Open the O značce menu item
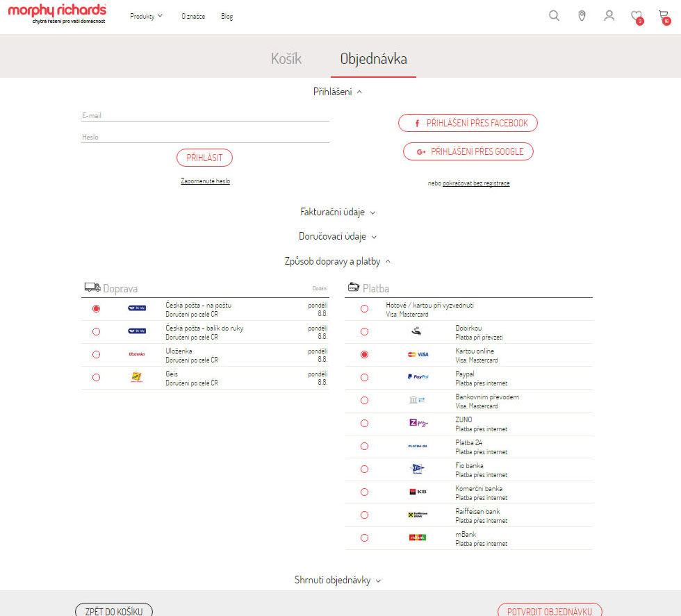Image resolution: width=681 pixels, height=616 pixels. tap(193, 16)
